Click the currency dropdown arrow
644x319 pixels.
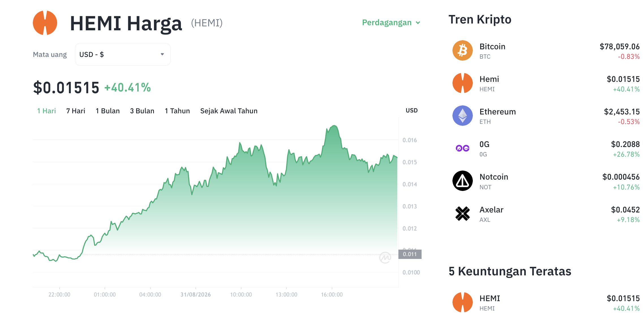162,54
